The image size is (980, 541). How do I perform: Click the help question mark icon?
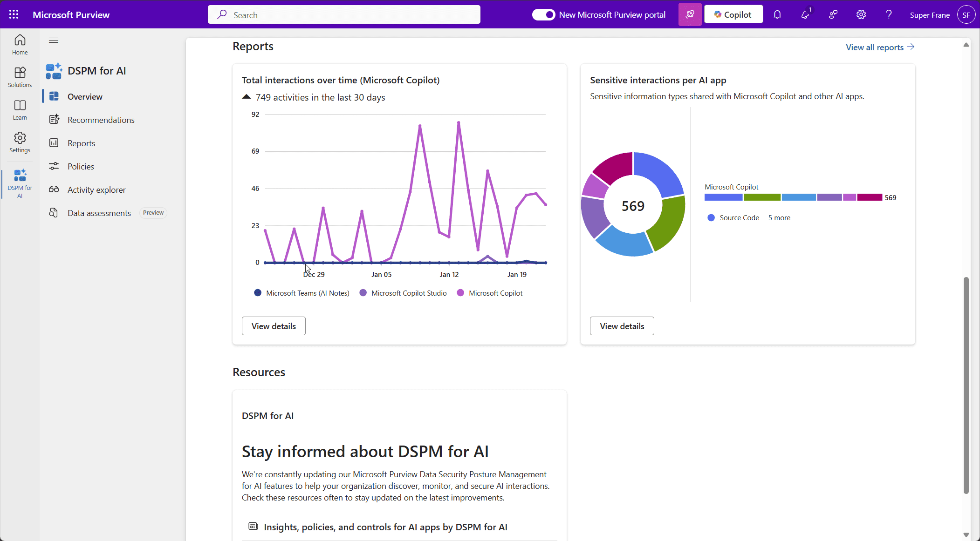click(889, 14)
